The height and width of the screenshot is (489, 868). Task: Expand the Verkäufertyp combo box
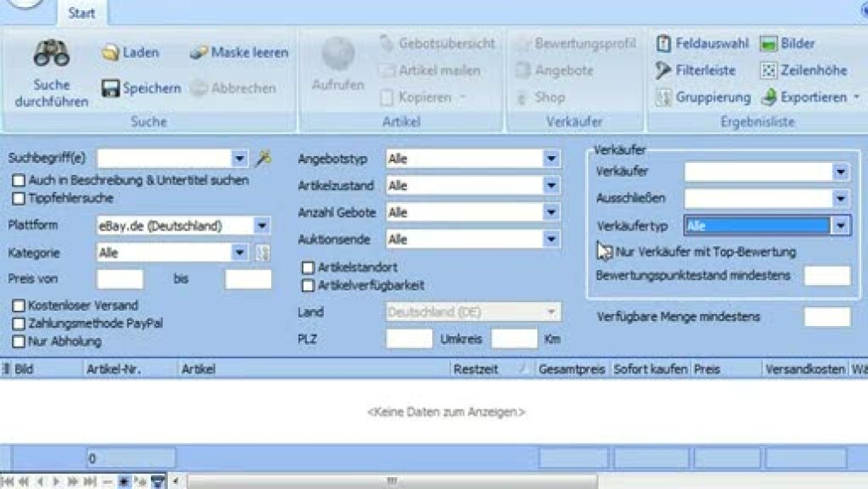[x=841, y=226]
